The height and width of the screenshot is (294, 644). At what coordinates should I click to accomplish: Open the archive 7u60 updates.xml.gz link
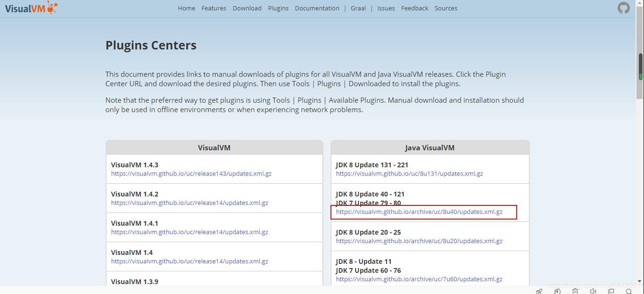(x=419, y=279)
